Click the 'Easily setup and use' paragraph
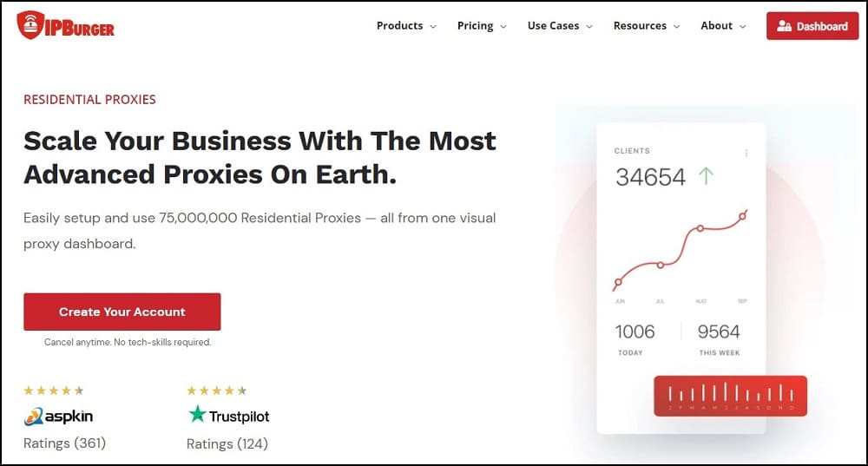This screenshot has width=868, height=466. point(260,231)
